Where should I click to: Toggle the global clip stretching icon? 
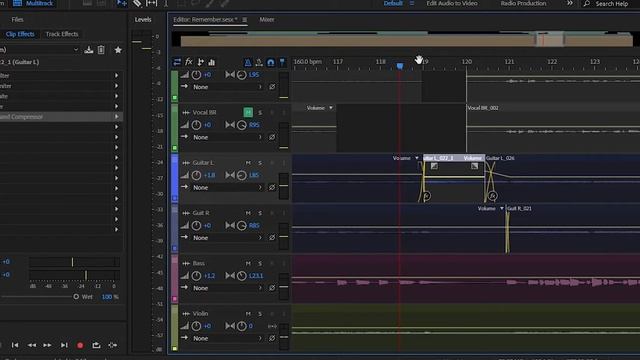259,62
